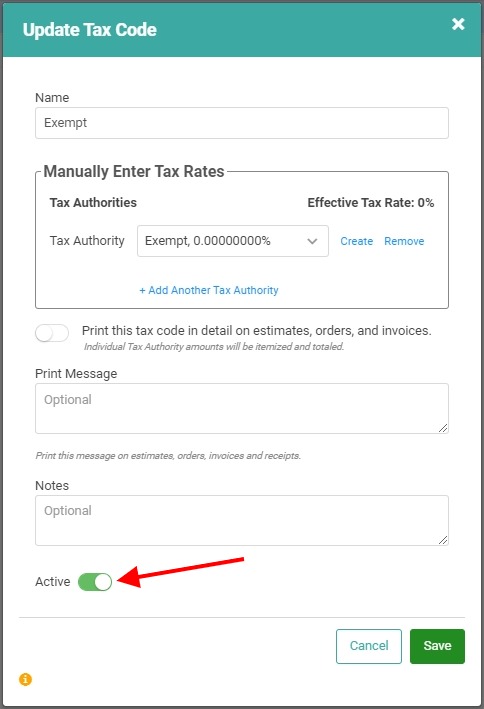Grab the Print Message resize handle
Viewport: 484px width, 709px height.
pyautogui.click(x=443, y=428)
